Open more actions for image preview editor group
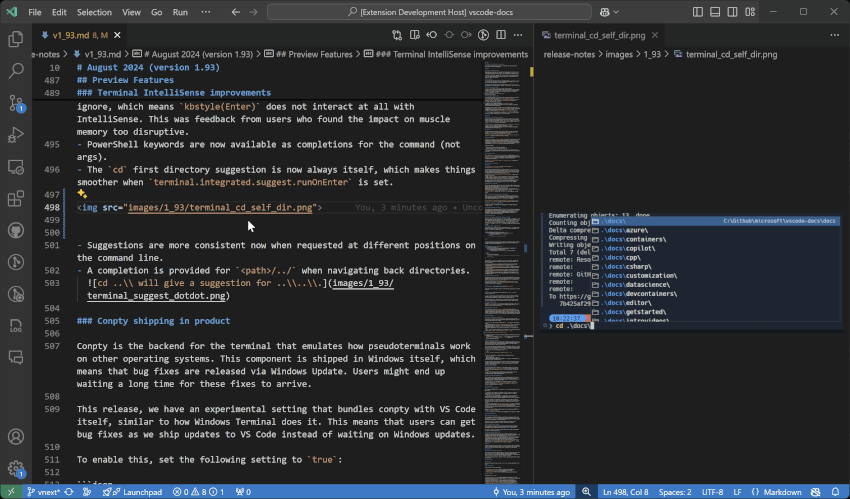 [834, 35]
